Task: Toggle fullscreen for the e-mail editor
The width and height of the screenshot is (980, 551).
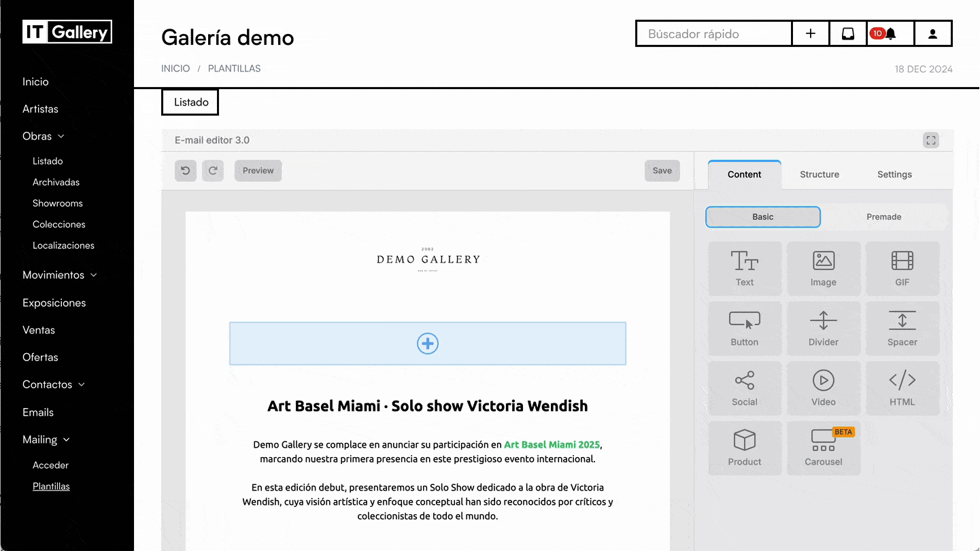Action: point(931,140)
